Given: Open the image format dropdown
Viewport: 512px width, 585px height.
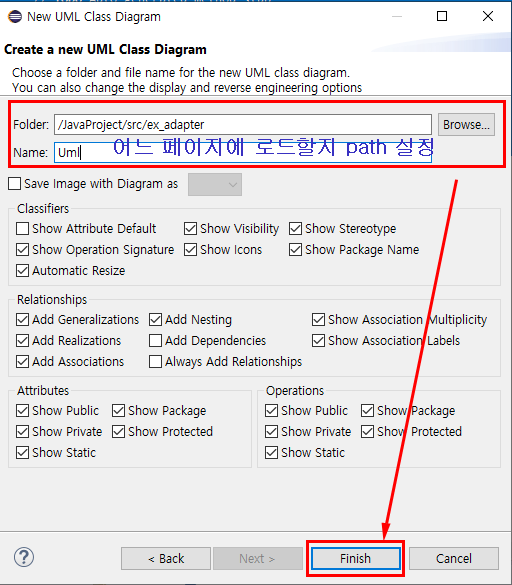Looking at the screenshot, I should (x=215, y=184).
